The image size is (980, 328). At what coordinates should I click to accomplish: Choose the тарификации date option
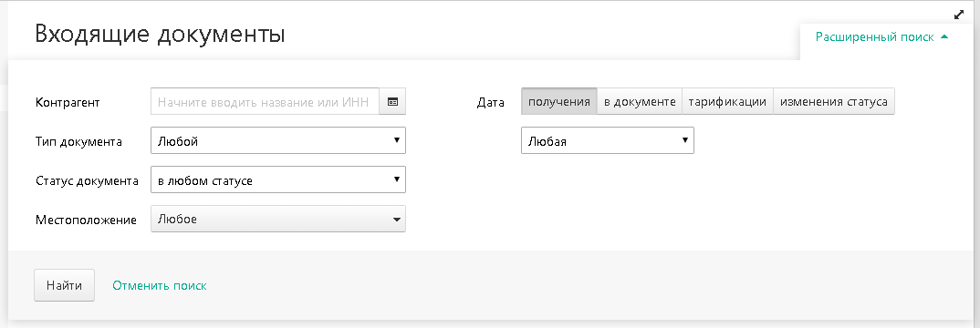[x=727, y=102]
